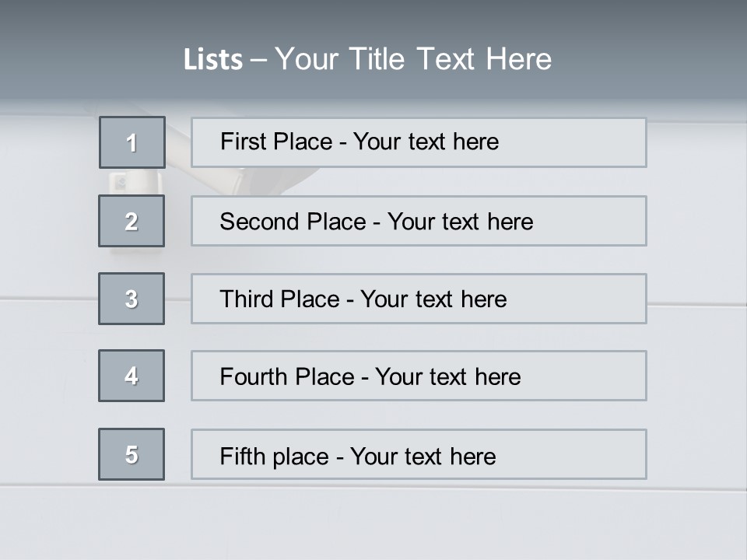Click the padlock in the background image
This screenshot has height=560, width=747.
pos(124,184)
